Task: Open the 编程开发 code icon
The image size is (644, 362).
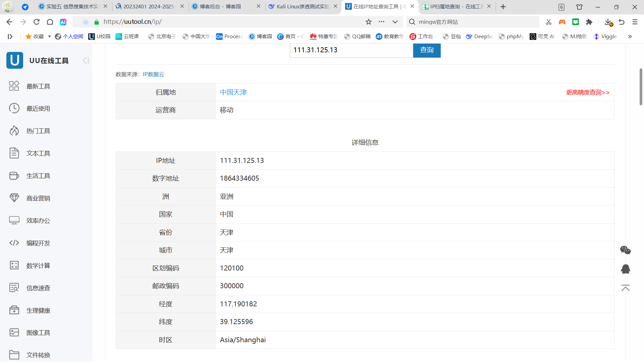Action: [14, 243]
